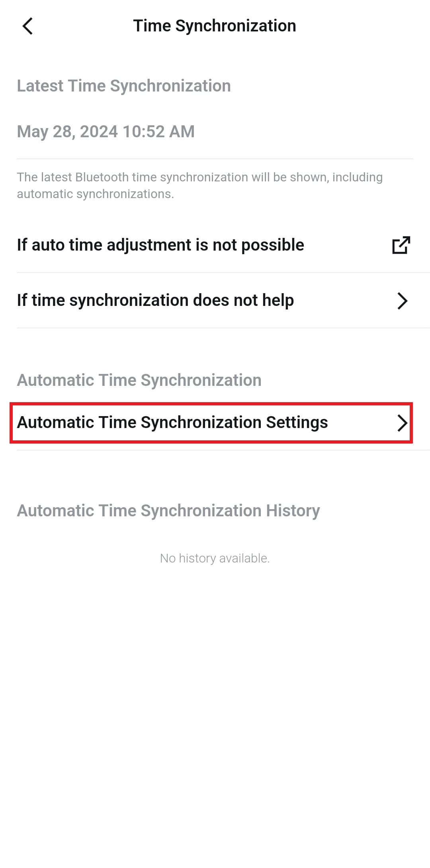Click the 'Latest Time Synchronization' heading
430x868 pixels.
pos(124,86)
